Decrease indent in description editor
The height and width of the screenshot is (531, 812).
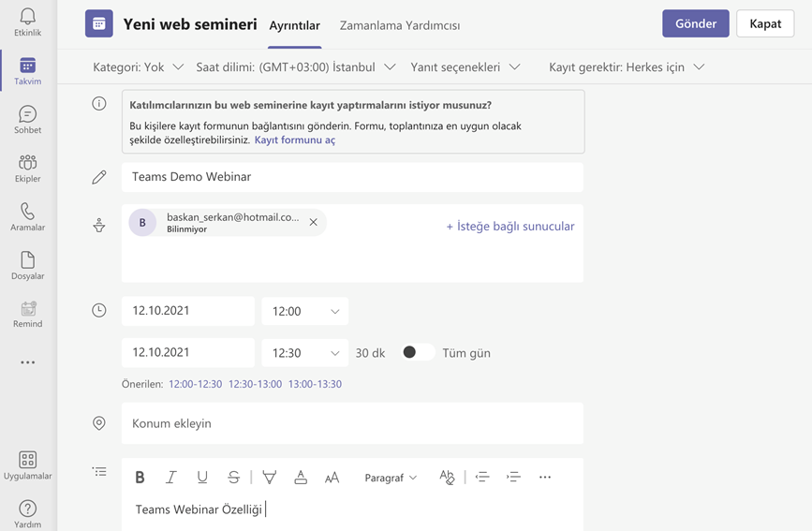click(482, 477)
